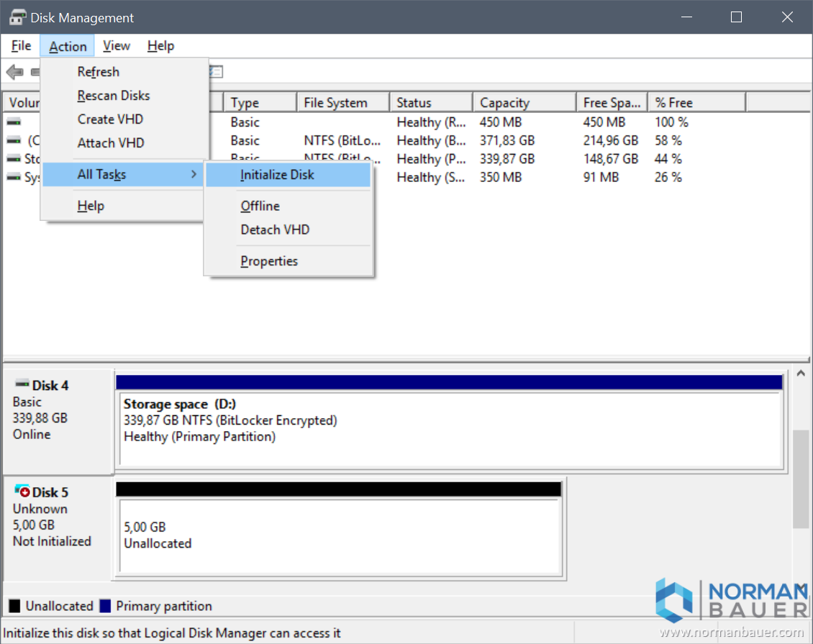
Task: Select Offline in the All Tasks submenu
Action: point(260,206)
